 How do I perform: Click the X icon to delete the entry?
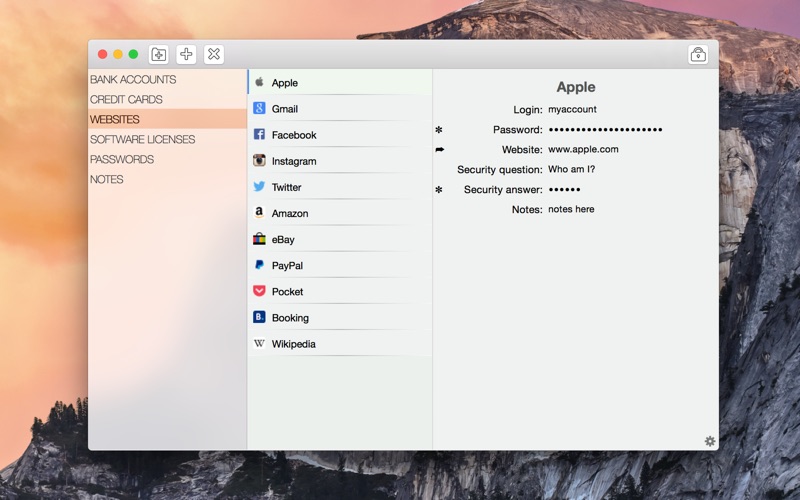coord(214,55)
